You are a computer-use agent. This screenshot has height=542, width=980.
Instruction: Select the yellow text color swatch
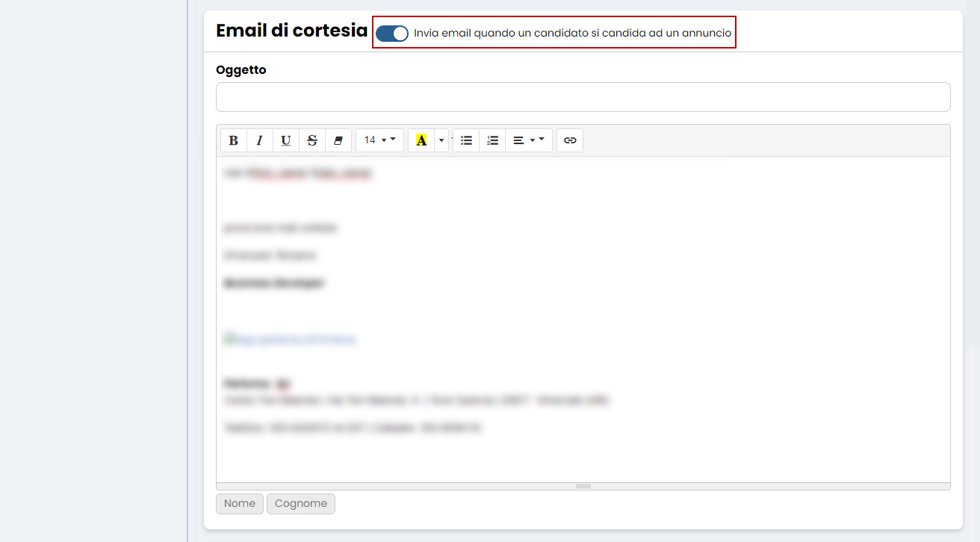(422, 142)
